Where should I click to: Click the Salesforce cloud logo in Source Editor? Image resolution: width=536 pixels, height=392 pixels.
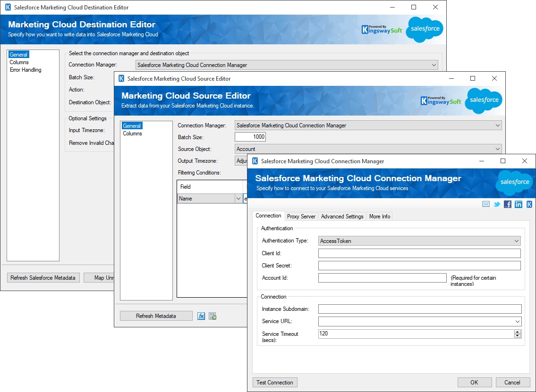(484, 100)
